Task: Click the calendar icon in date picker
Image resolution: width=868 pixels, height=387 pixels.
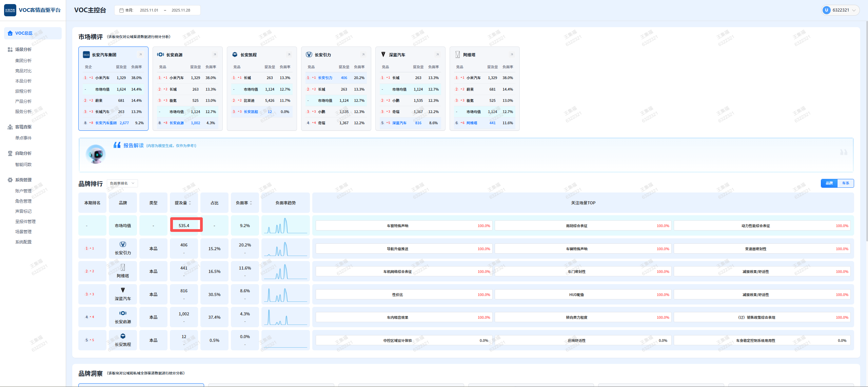Action: pyautogui.click(x=121, y=10)
